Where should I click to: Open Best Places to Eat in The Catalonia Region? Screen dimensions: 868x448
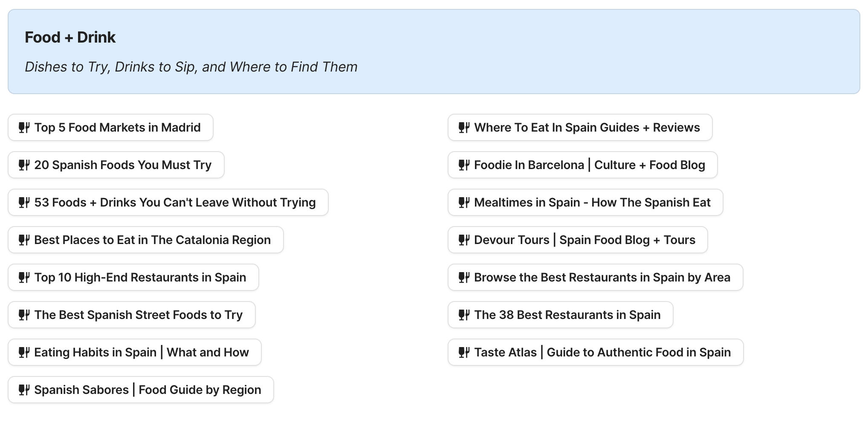(145, 240)
